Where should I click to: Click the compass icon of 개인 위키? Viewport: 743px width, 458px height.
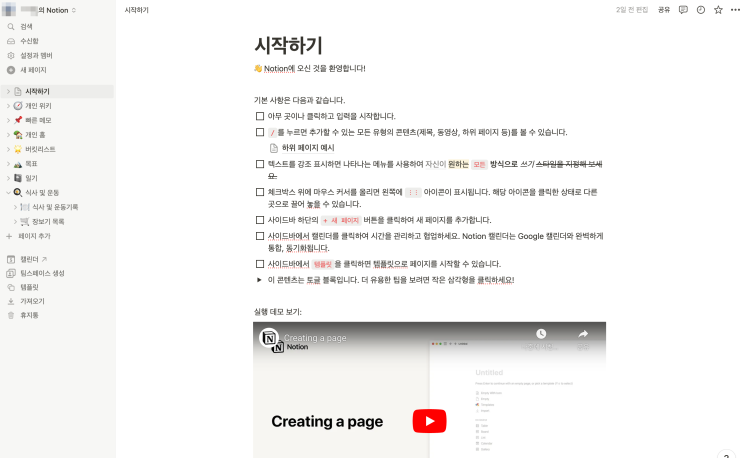18,106
